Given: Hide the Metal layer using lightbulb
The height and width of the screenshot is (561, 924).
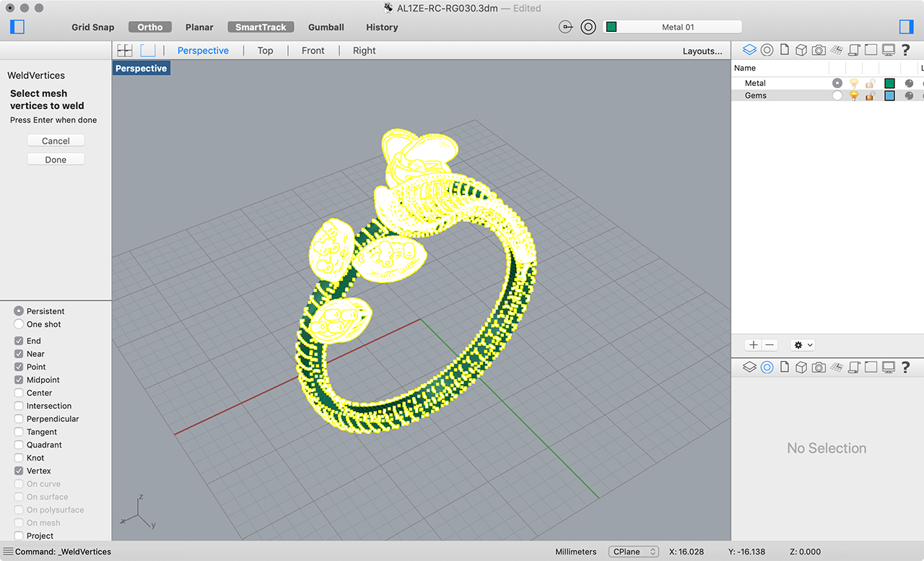Looking at the screenshot, I should coord(854,83).
